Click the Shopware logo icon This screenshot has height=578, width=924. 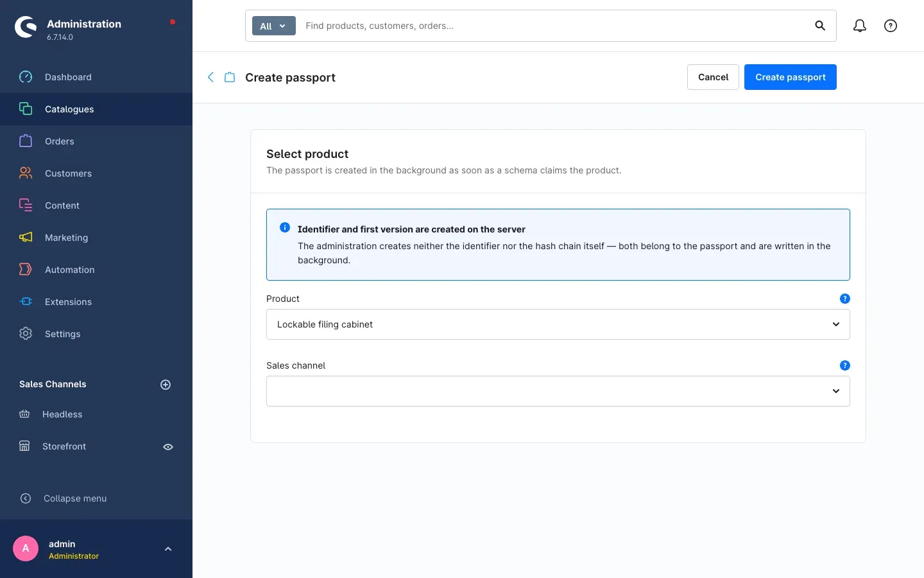click(26, 27)
